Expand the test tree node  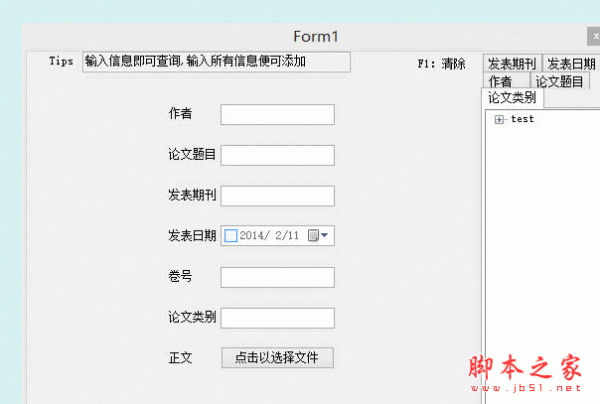[499, 119]
